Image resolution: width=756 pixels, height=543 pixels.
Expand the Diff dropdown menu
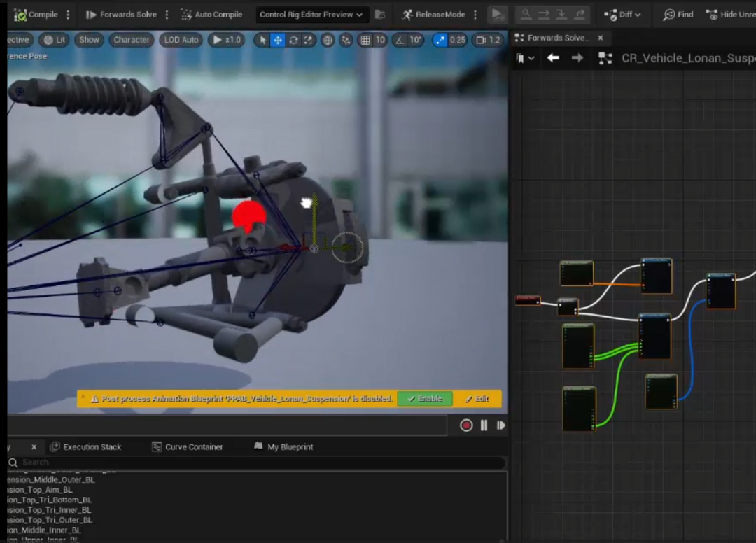622,15
